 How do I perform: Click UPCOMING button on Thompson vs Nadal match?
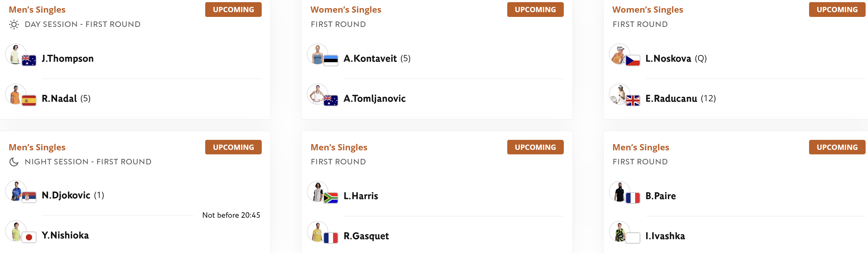[x=233, y=10]
